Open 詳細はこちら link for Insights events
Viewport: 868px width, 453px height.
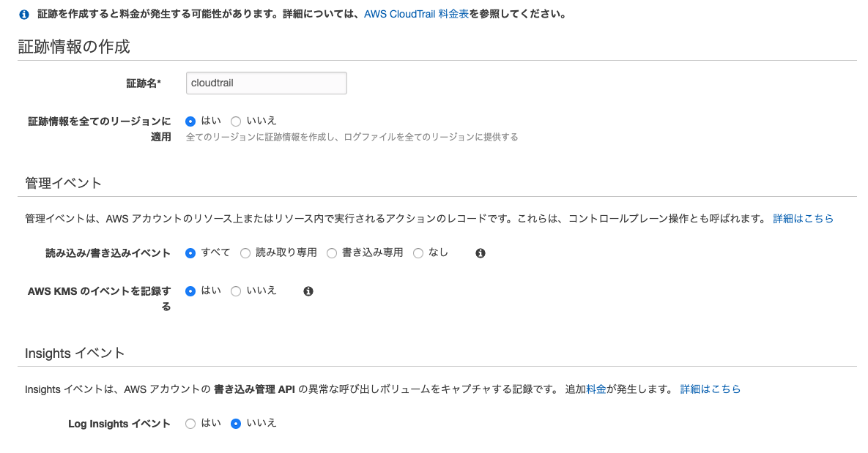710,389
